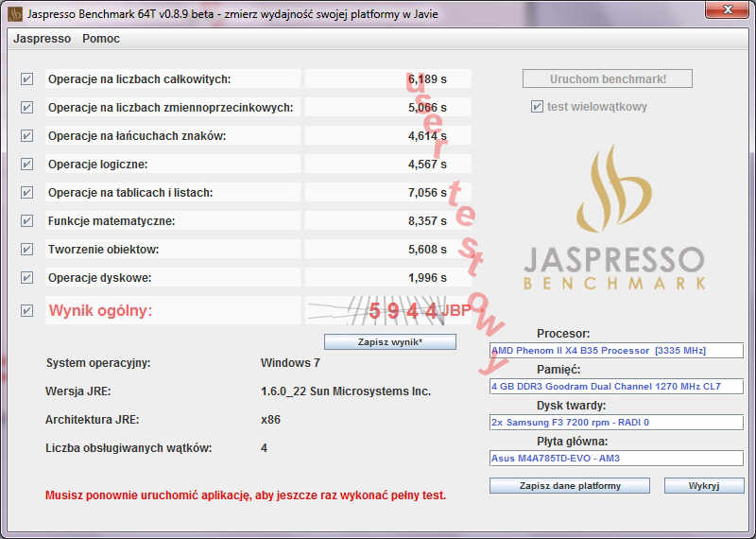Click the '5,066 s' floating-point result
The image size is (756, 539).
[427, 107]
